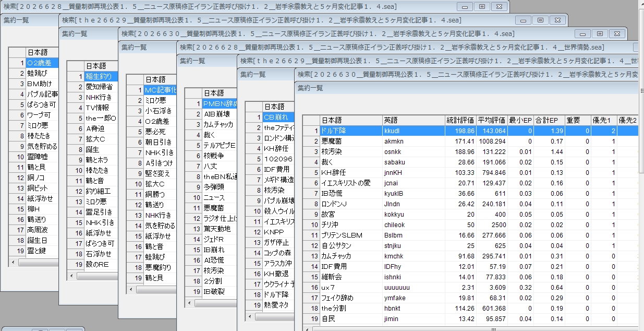The image size is (644, 331).
Task: Select the English cell osnkk
Action: (414, 152)
